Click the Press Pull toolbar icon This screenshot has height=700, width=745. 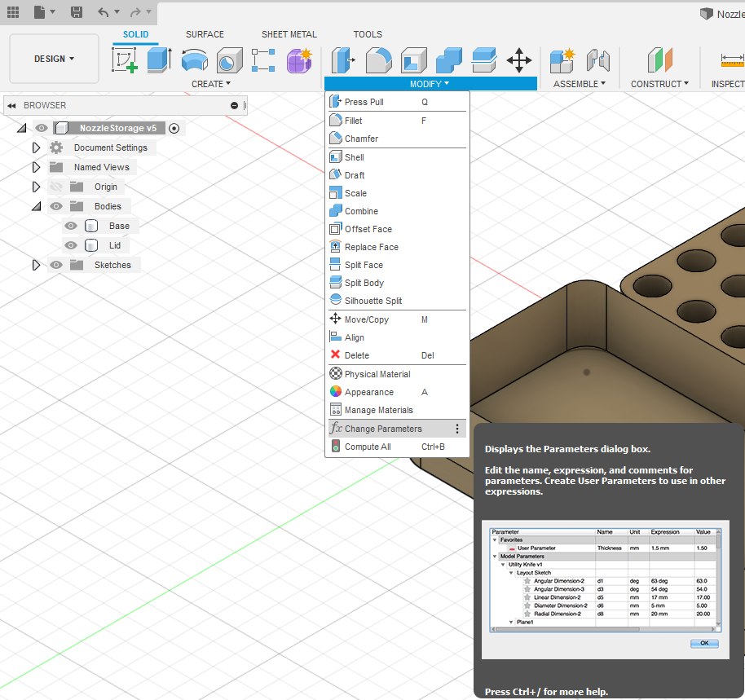pos(343,60)
